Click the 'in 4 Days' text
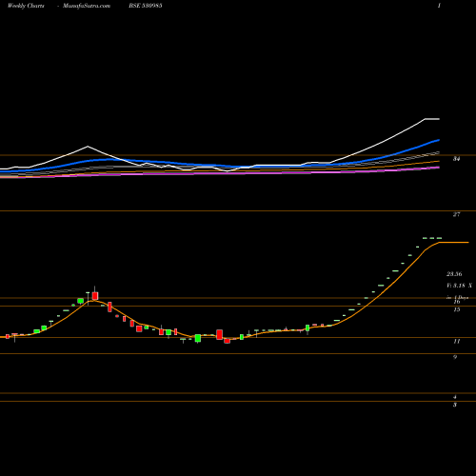 tap(458, 298)
